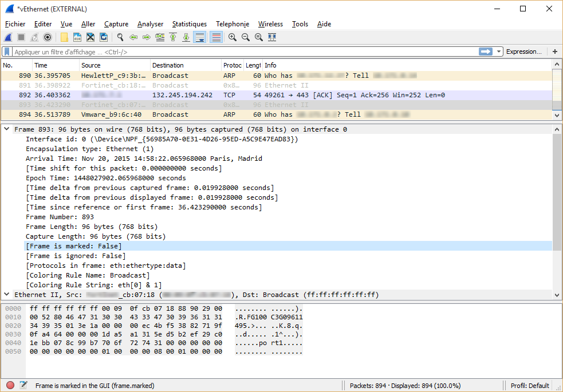Open the Fichier menu

[x=15, y=24]
